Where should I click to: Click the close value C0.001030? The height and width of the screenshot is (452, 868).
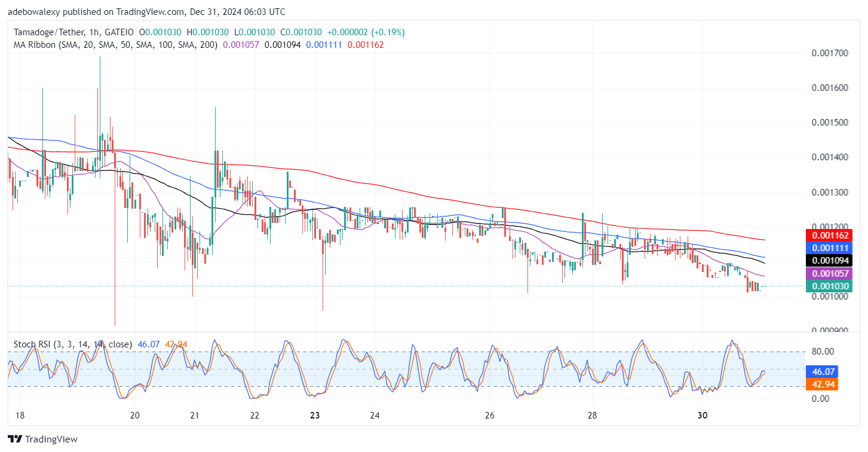point(302,32)
